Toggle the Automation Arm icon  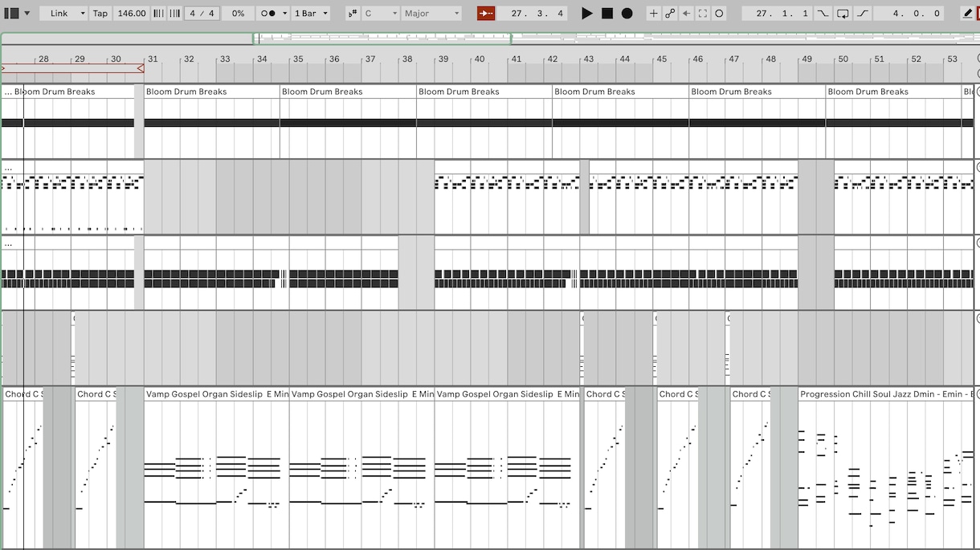[670, 13]
